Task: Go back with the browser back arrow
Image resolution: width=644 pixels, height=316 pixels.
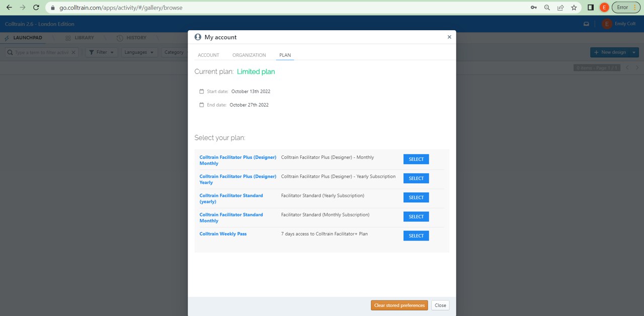Action: click(9, 8)
